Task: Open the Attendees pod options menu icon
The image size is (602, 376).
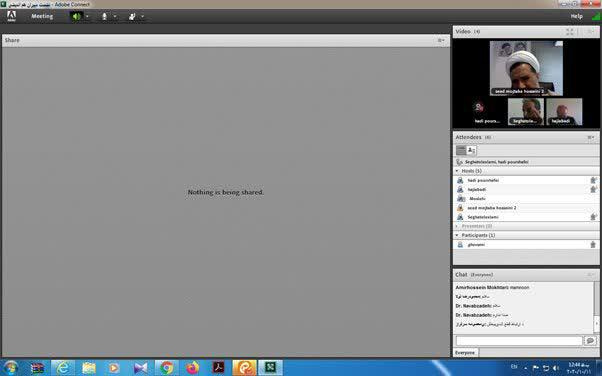Action: pos(591,137)
